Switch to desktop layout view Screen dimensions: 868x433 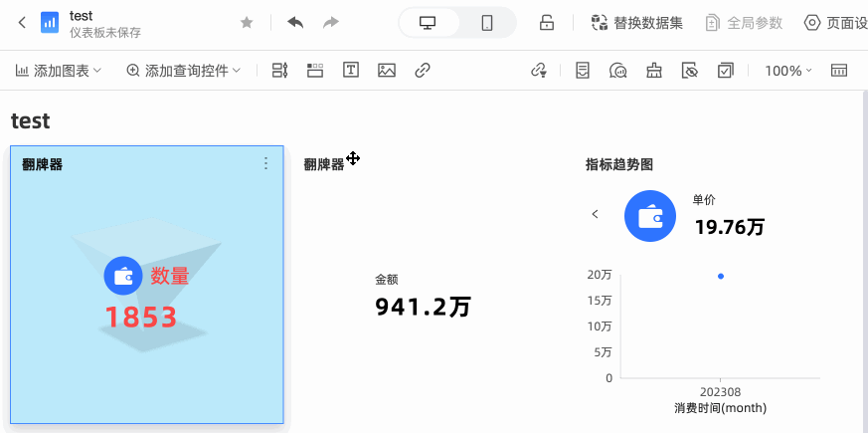[429, 22]
